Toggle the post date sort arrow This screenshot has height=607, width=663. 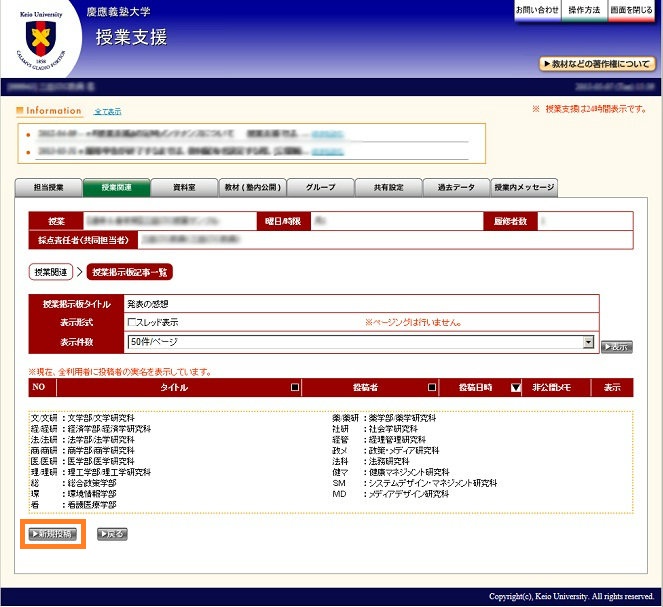point(515,387)
